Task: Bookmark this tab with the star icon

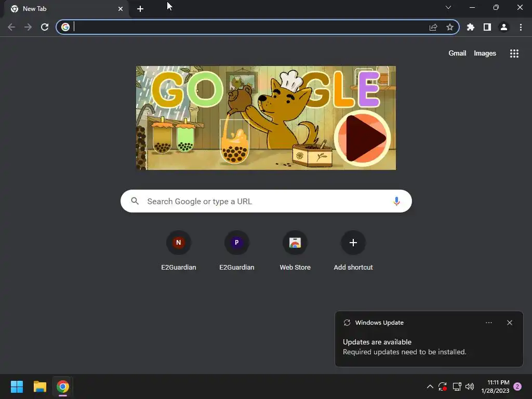Action: [450, 27]
